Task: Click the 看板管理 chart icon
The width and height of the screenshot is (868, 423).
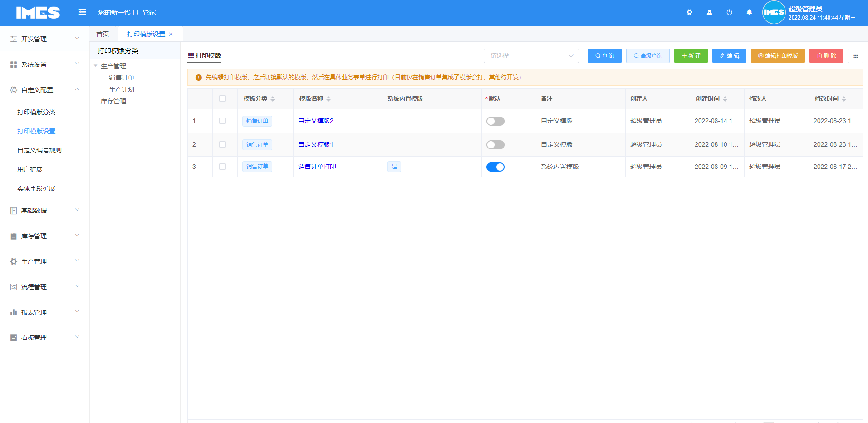Action: [x=14, y=338]
